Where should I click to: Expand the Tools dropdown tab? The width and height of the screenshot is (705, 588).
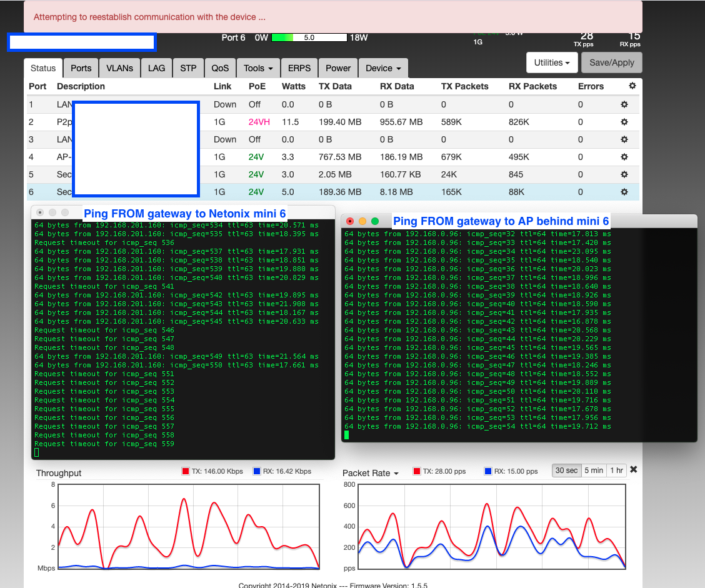point(258,68)
